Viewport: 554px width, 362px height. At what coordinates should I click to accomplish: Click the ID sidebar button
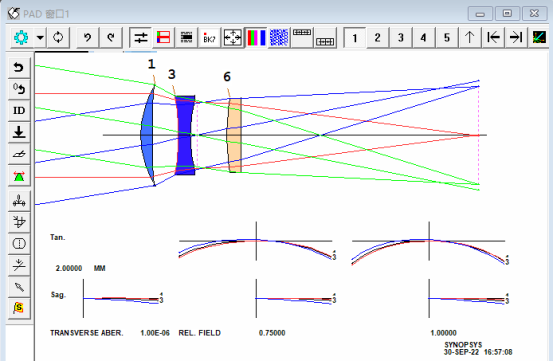(19, 111)
